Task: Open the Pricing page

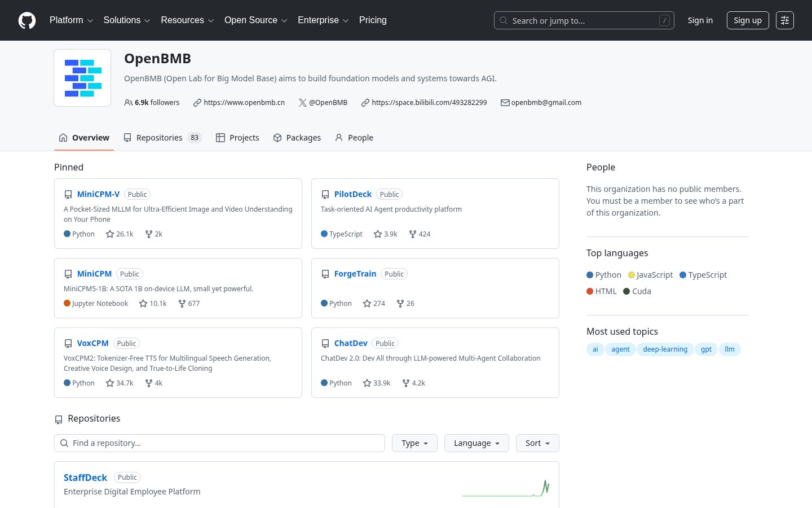Action: [x=373, y=20]
